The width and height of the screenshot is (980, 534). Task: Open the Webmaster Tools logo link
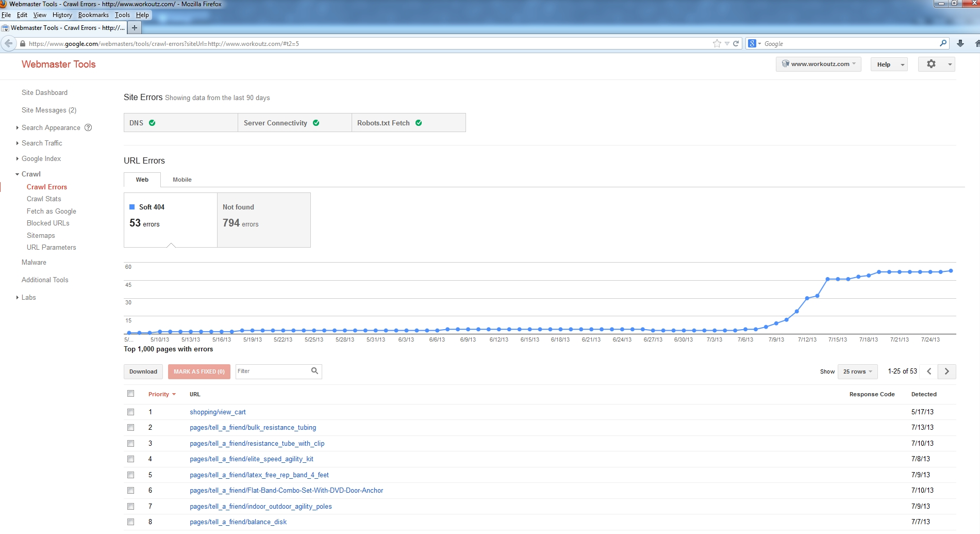tap(59, 64)
